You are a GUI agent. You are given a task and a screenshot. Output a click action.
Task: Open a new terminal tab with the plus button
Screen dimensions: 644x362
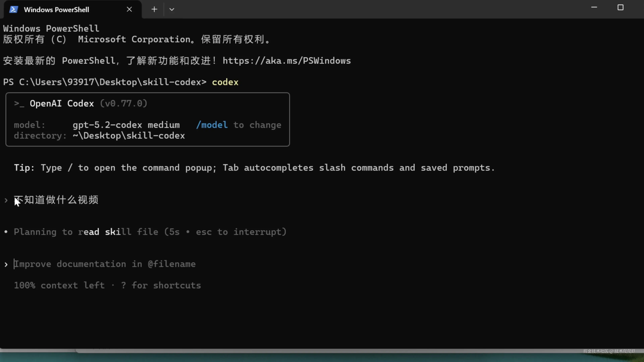click(x=154, y=10)
